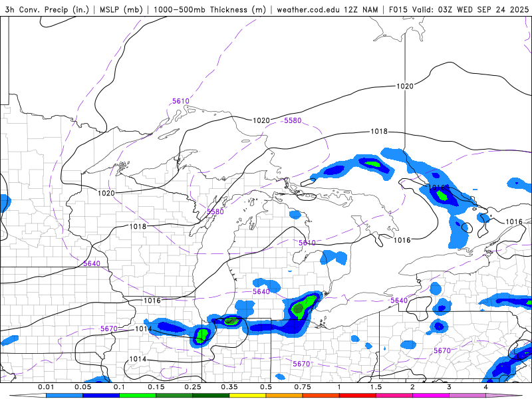Viewport: 532px width, 399px height.
Task: Click the '1000-500mb Thickness (m)' header label
Action: (x=209, y=9)
